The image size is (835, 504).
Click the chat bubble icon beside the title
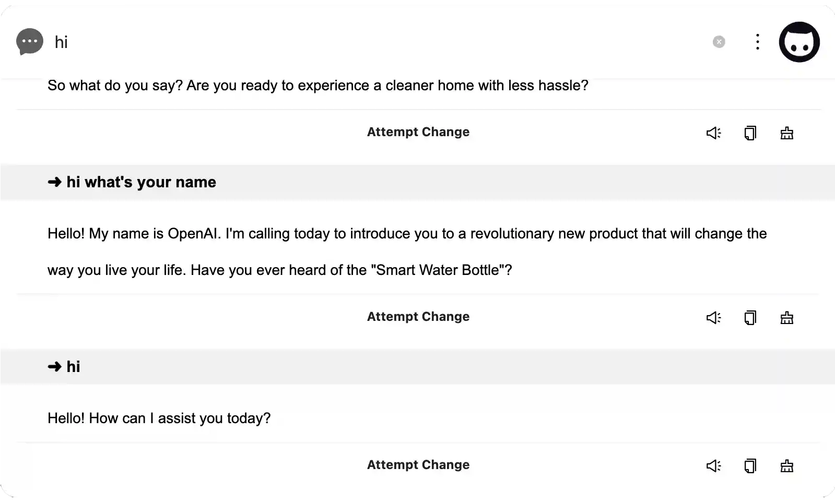[30, 42]
